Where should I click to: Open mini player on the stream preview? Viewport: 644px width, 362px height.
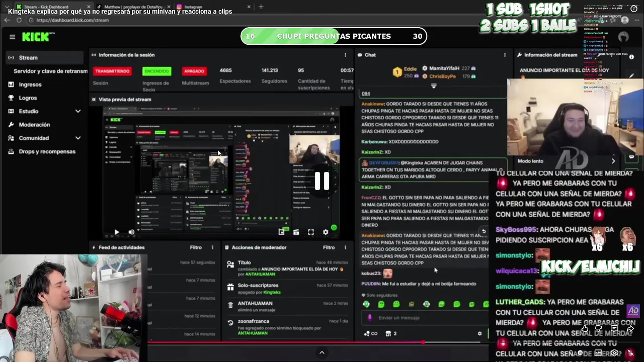coord(281,232)
